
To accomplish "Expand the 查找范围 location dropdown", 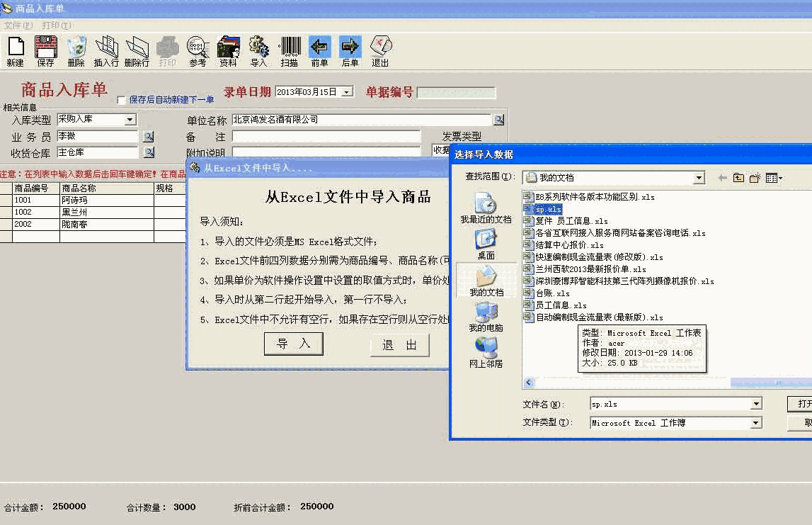I will 699,177.
